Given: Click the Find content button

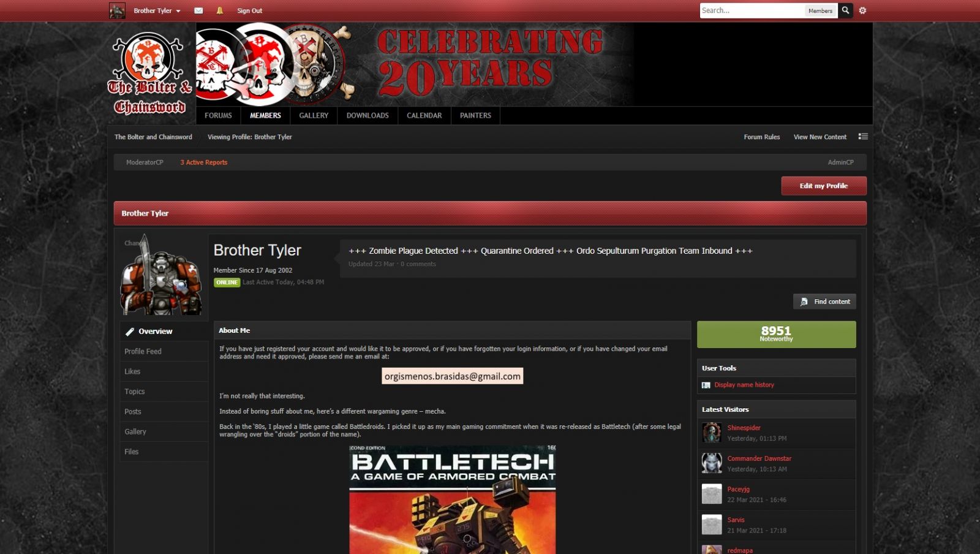Looking at the screenshot, I should tap(824, 302).
